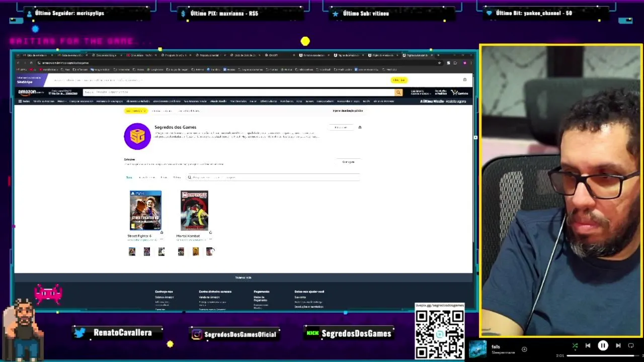Open the Street Fighter 6 collection cover

tap(145, 211)
